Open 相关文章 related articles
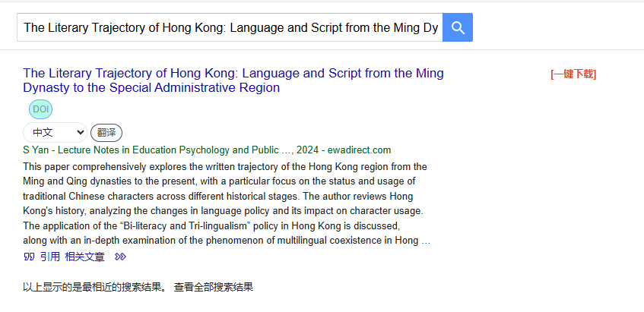Screen dimensions: 644x312 pyautogui.click(x=85, y=257)
